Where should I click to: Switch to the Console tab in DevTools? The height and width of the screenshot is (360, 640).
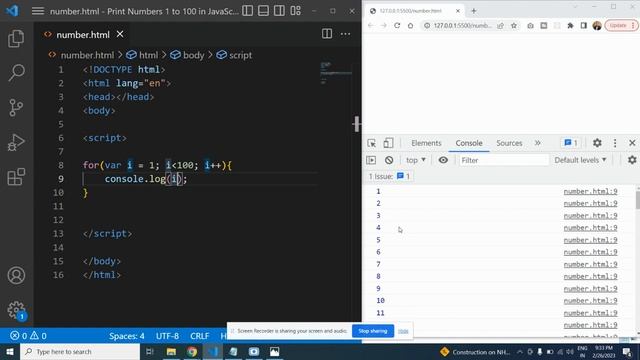pyautogui.click(x=469, y=143)
